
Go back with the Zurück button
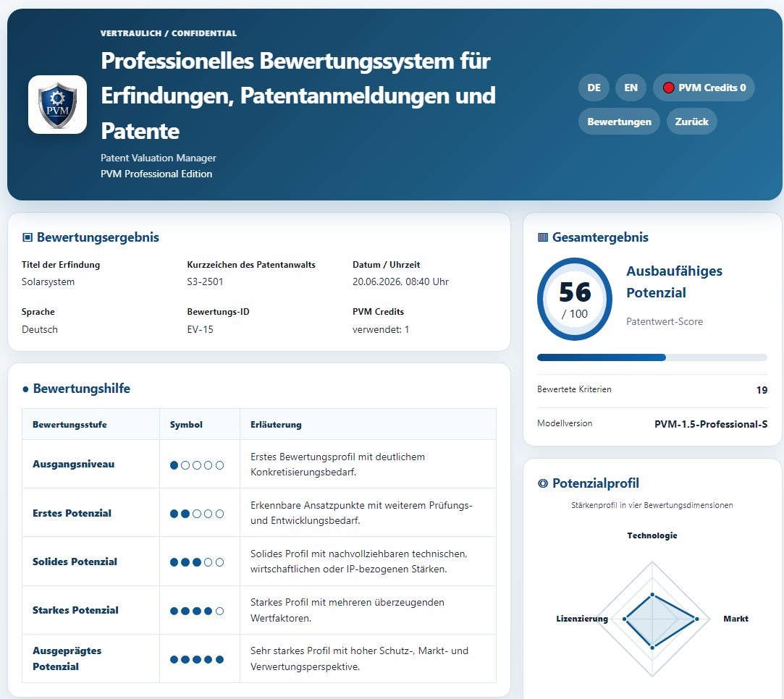point(691,122)
